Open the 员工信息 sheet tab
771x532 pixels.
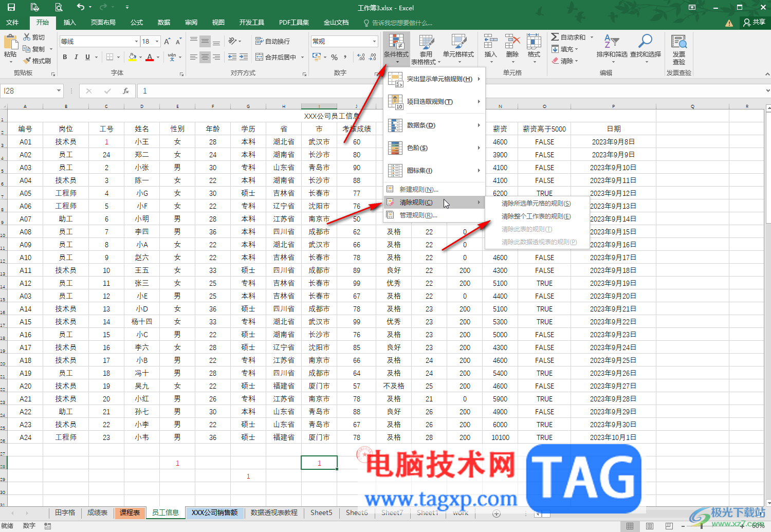click(166, 513)
